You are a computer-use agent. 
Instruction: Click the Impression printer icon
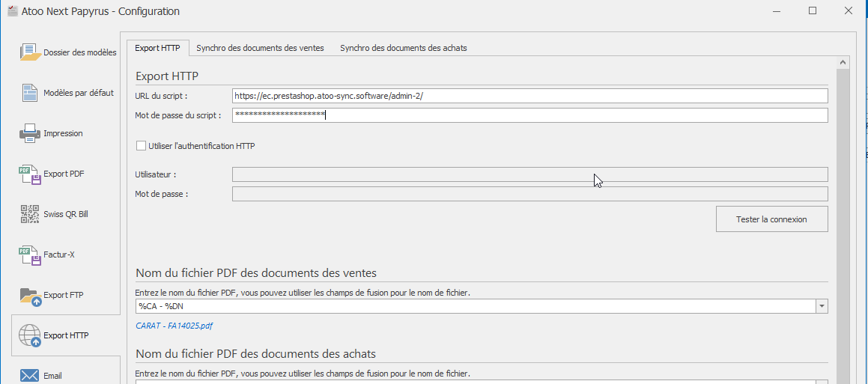[30, 133]
